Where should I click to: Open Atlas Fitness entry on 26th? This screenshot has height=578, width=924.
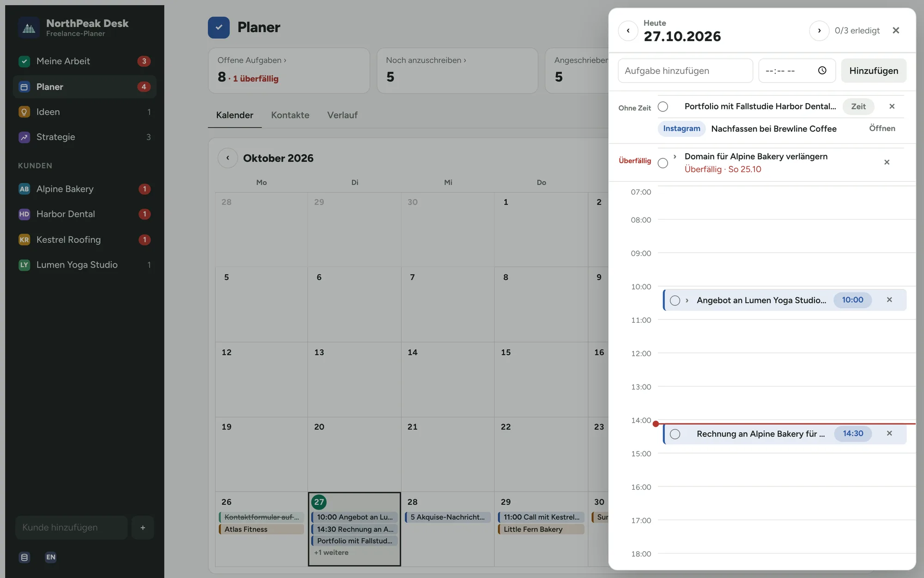(x=261, y=529)
